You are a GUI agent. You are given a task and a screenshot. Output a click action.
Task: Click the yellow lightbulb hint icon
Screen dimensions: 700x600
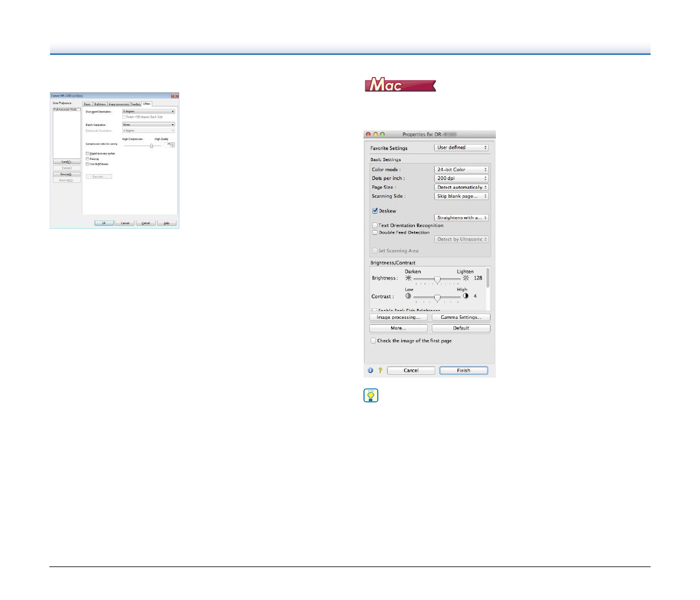pyautogui.click(x=371, y=395)
